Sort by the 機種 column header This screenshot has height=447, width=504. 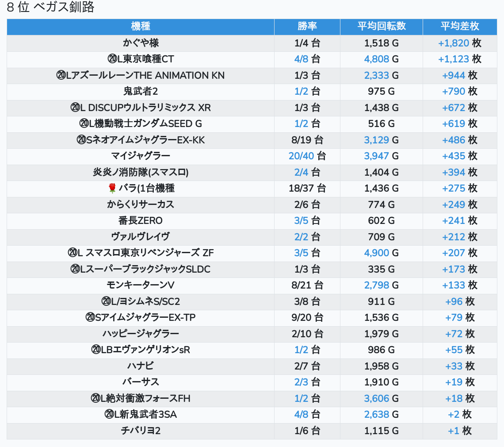(141, 27)
